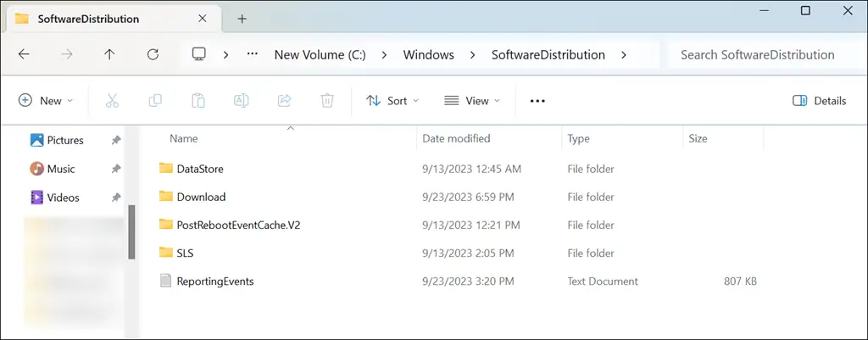This screenshot has height=340, width=868.
Task: Expand chevron after New Volume (C:)
Action: click(384, 55)
